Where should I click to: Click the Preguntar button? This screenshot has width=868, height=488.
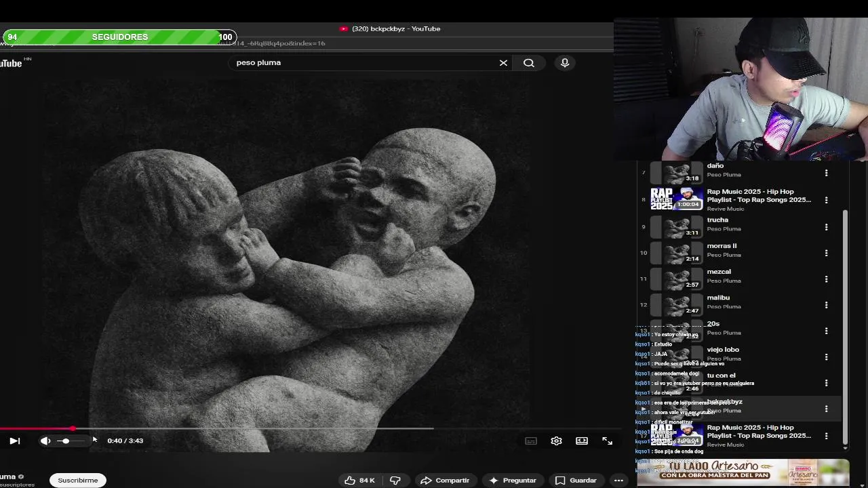tap(513, 480)
